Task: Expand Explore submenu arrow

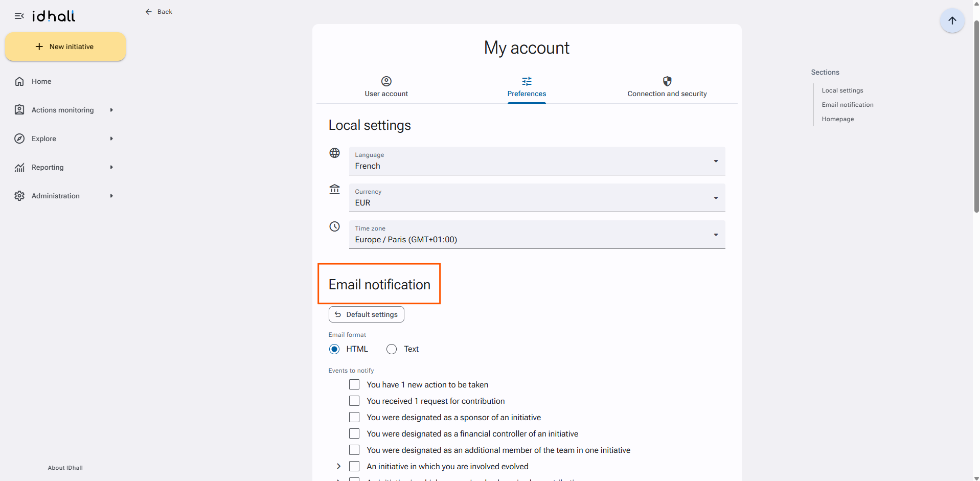Action: [x=111, y=139]
